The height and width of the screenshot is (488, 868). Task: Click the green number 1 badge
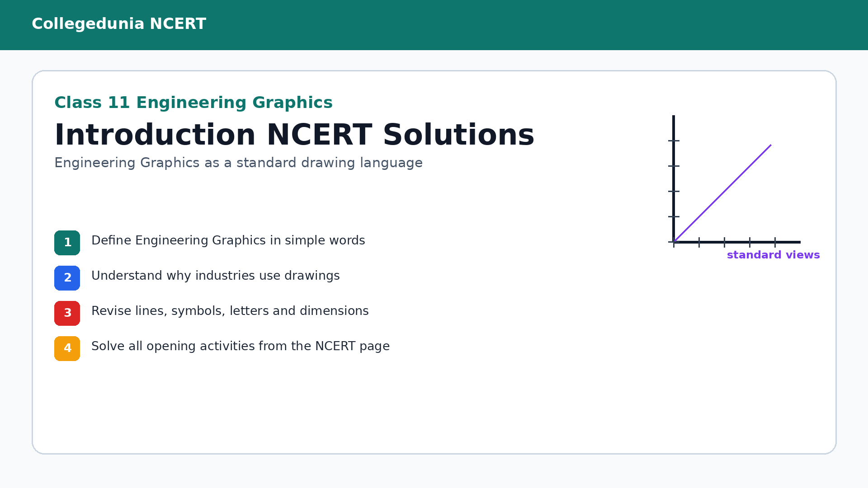pyautogui.click(x=67, y=243)
